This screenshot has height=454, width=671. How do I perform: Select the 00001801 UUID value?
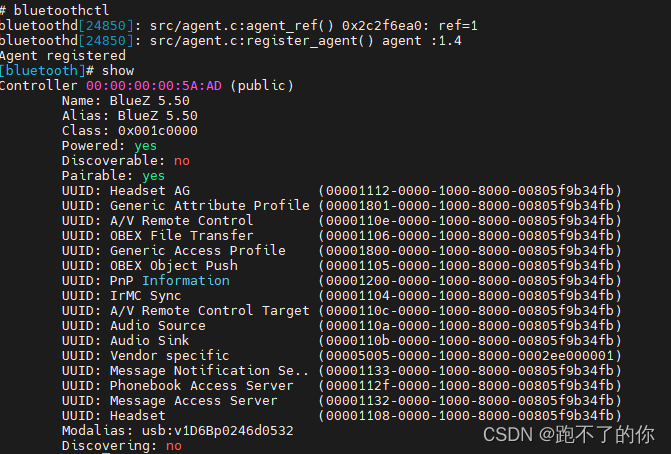[470, 206]
